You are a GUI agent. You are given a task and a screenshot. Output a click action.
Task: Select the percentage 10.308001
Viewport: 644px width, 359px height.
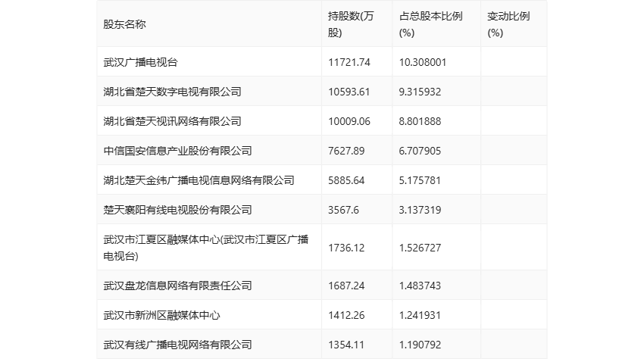[x=423, y=62]
